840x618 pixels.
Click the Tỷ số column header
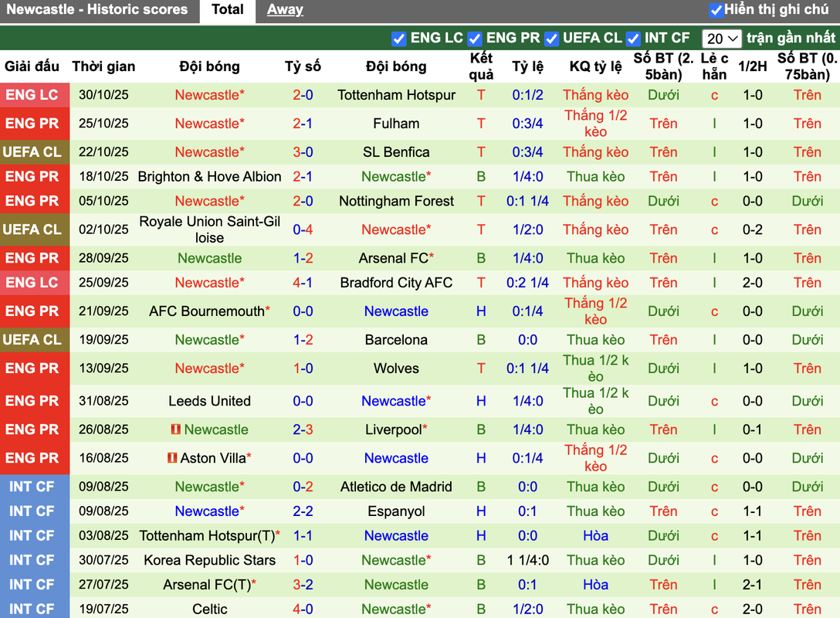pos(303,66)
